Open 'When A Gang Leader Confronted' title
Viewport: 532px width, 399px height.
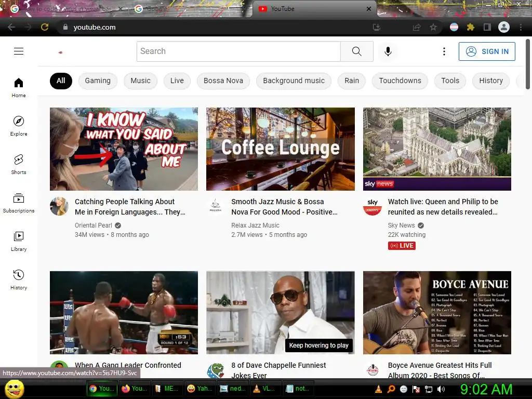(x=128, y=365)
